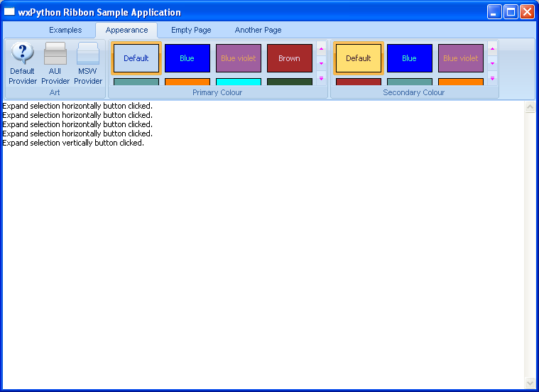The height and width of the screenshot is (392, 539).
Task: Select the Default Provider art icon
Action: (23, 63)
